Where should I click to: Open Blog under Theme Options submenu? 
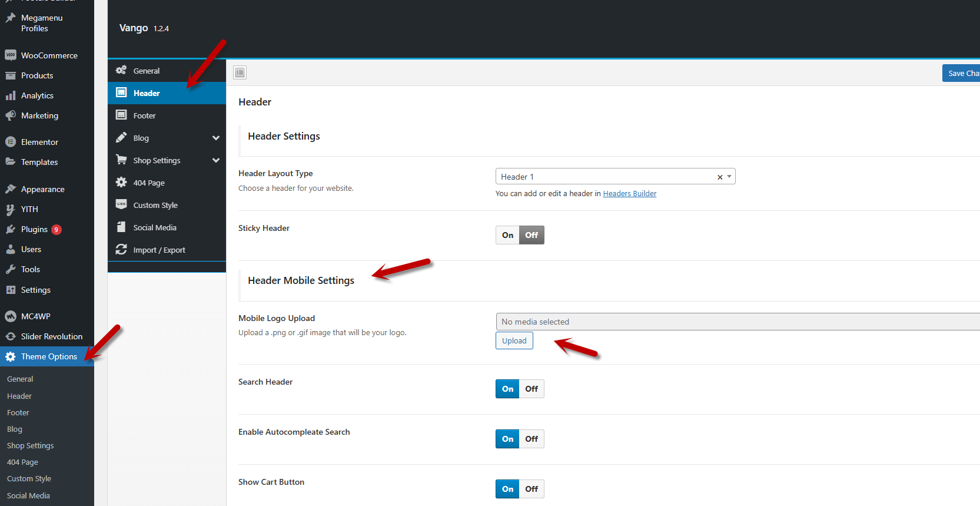[x=15, y=429]
